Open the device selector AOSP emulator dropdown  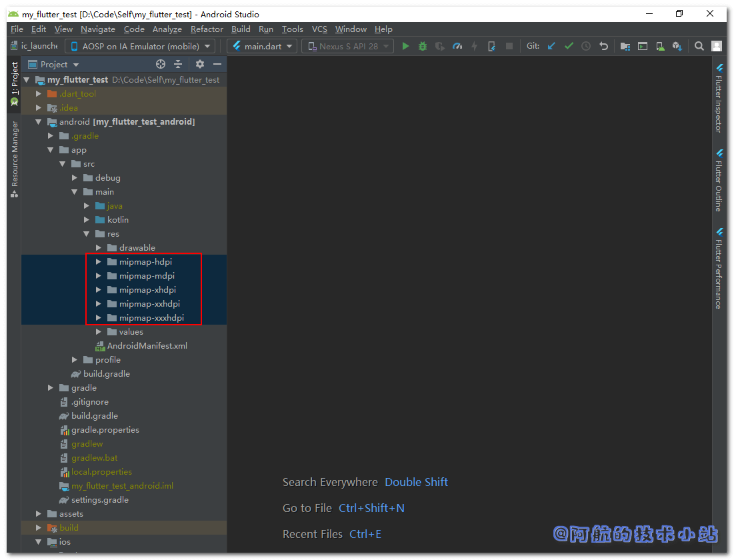pyautogui.click(x=140, y=46)
